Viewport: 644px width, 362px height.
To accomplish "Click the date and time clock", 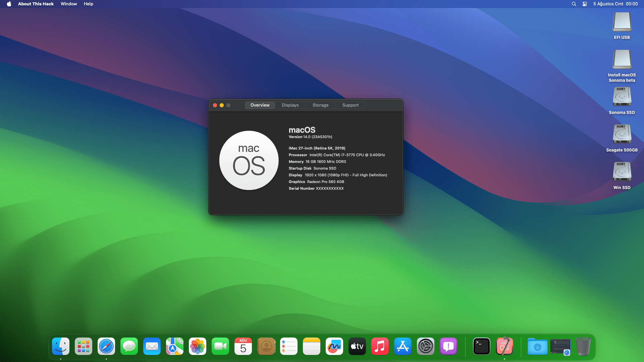I will pyautogui.click(x=615, y=4).
